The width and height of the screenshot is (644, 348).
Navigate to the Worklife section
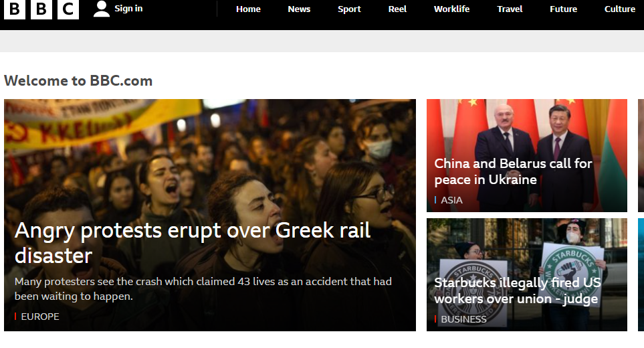(x=451, y=9)
